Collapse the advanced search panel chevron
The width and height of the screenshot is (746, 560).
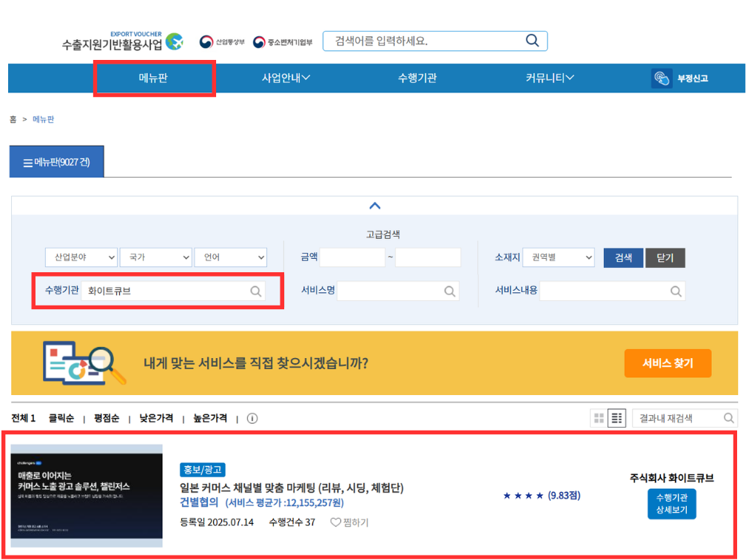point(375,206)
